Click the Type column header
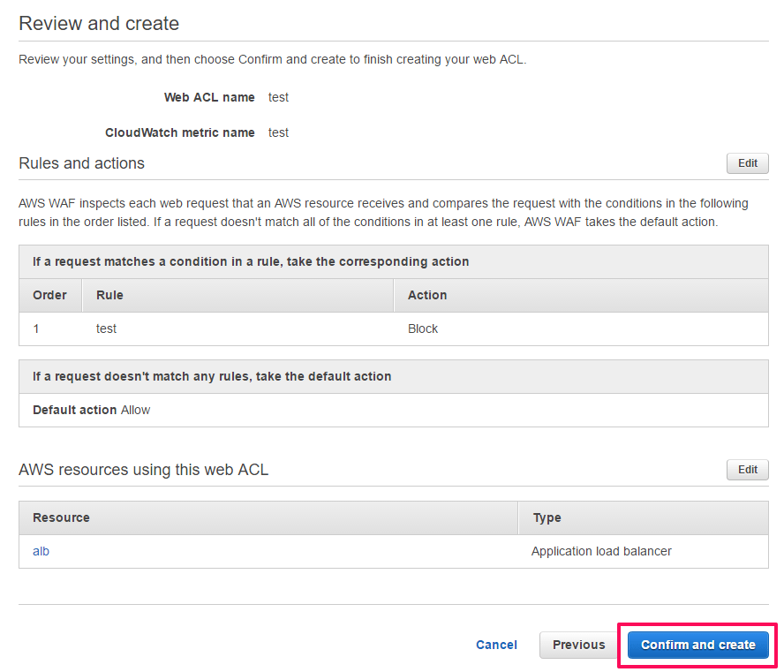This screenshot has width=784, height=672. 547,517
